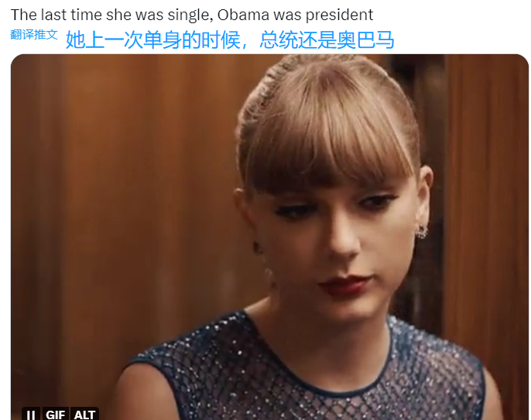Screen dimensions: 531x420
Task: Click the 翻译推文 translate link
Action: tap(34, 34)
